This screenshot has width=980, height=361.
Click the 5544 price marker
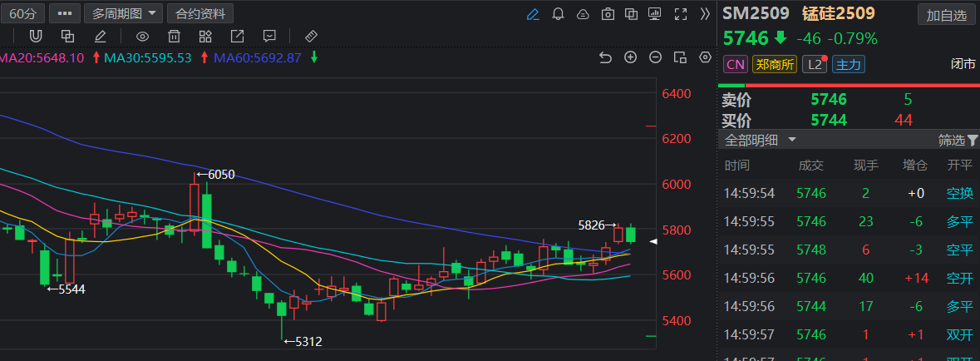coord(66,289)
